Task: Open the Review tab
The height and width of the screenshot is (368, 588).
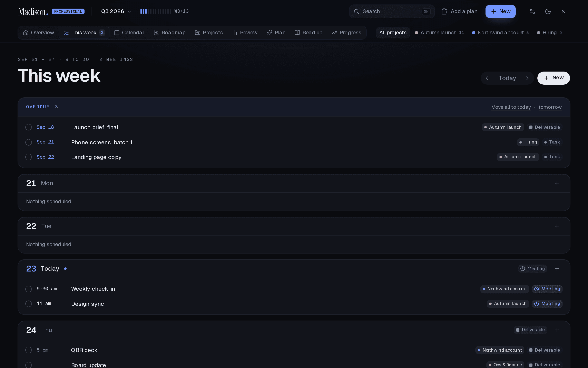Action: click(245, 33)
